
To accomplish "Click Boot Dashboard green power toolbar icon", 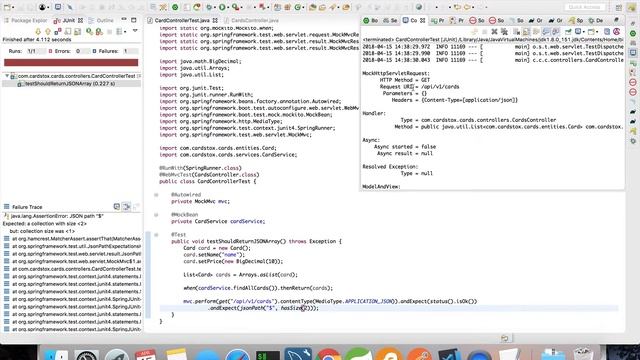I will (x=175, y=7).
